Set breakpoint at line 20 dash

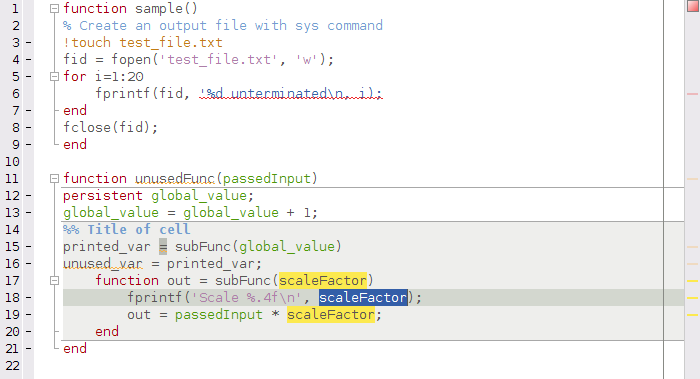[29, 331]
